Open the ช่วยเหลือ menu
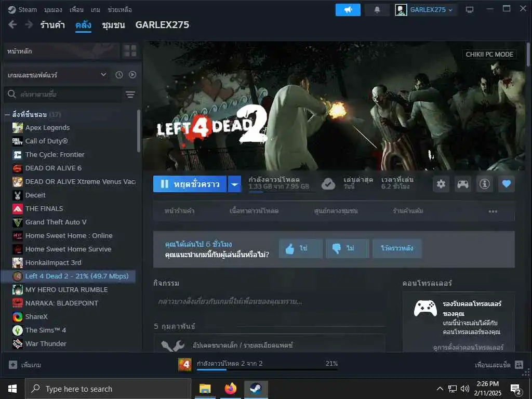The height and width of the screenshot is (399, 532). [x=119, y=10]
